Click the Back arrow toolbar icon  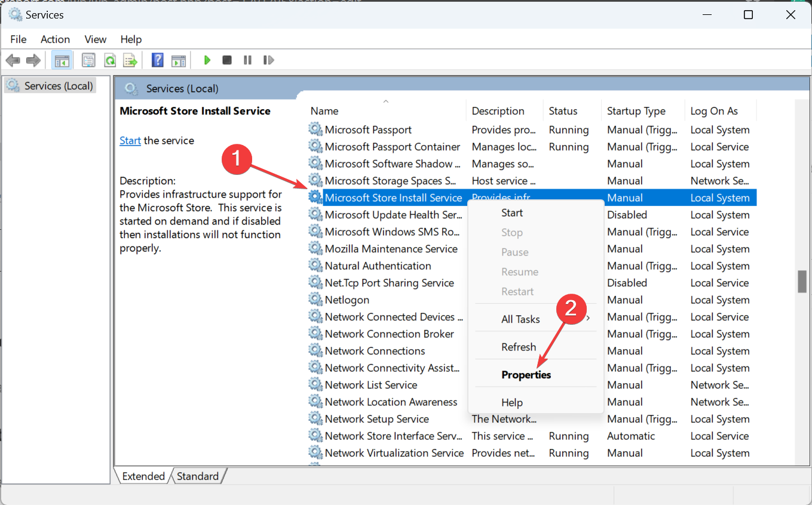13,60
